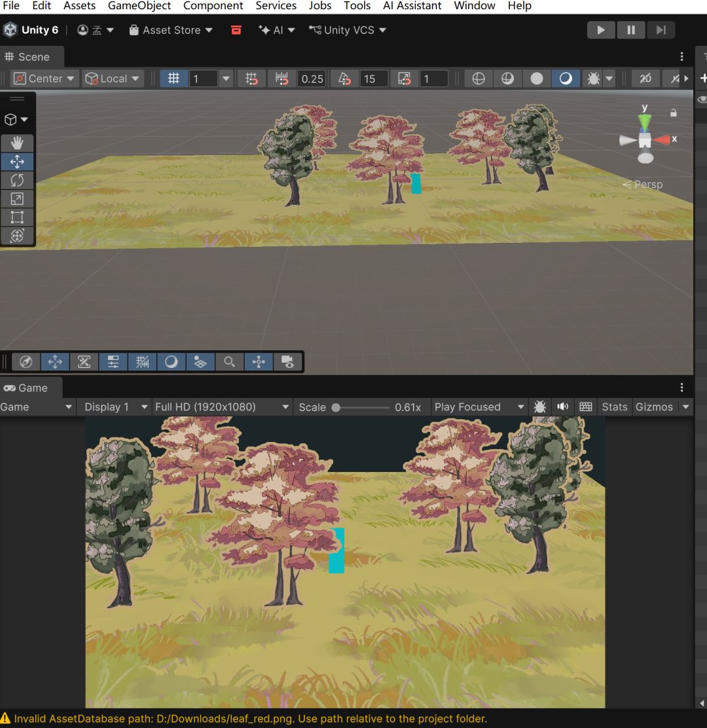707x728 pixels.
Task: Click the Stats button in the Game view
Action: coord(614,407)
